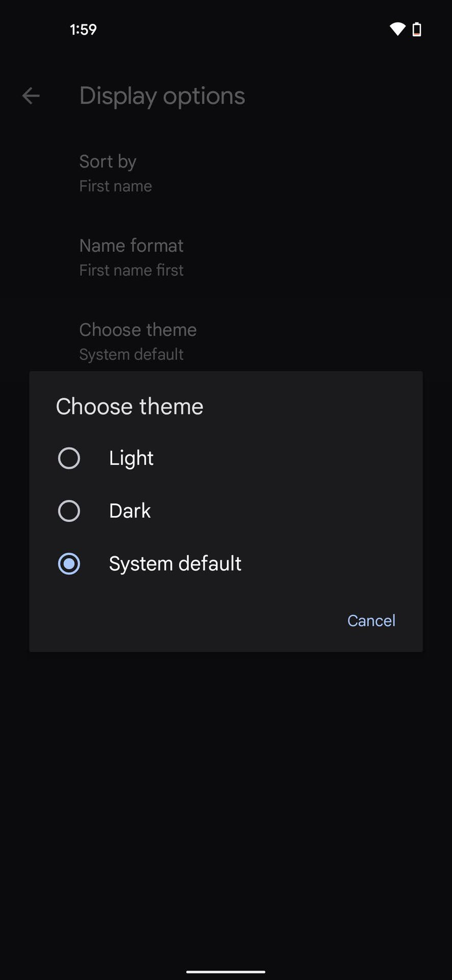
Task: Tap the Wi-Fi status icon
Action: pos(397,29)
